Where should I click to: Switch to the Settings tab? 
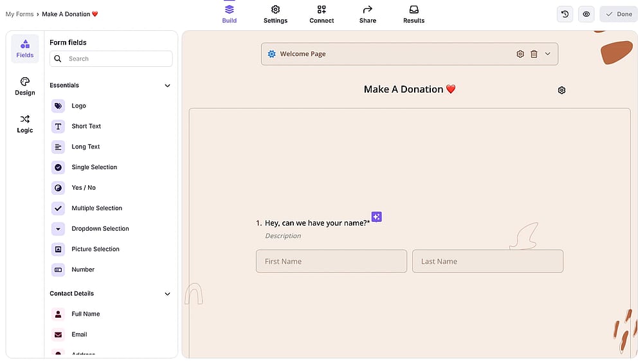click(x=276, y=14)
